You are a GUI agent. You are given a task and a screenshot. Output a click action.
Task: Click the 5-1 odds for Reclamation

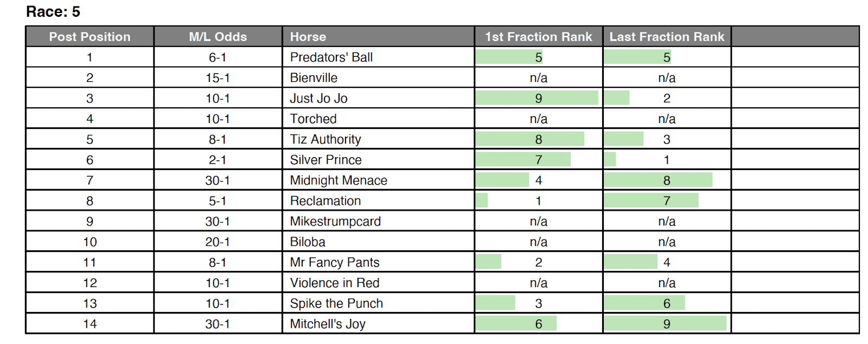[218, 201]
